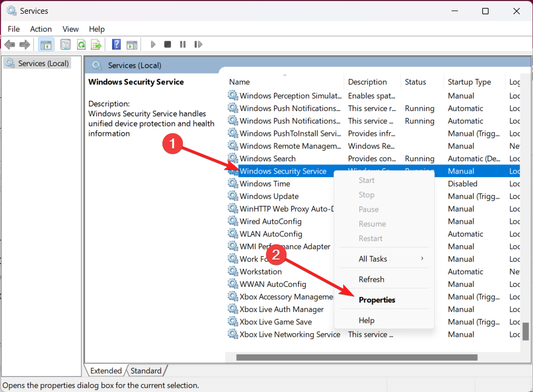This screenshot has width=533, height=392.
Task: Click gear icon beside Windows PushToInstall Service
Action: coord(233,133)
